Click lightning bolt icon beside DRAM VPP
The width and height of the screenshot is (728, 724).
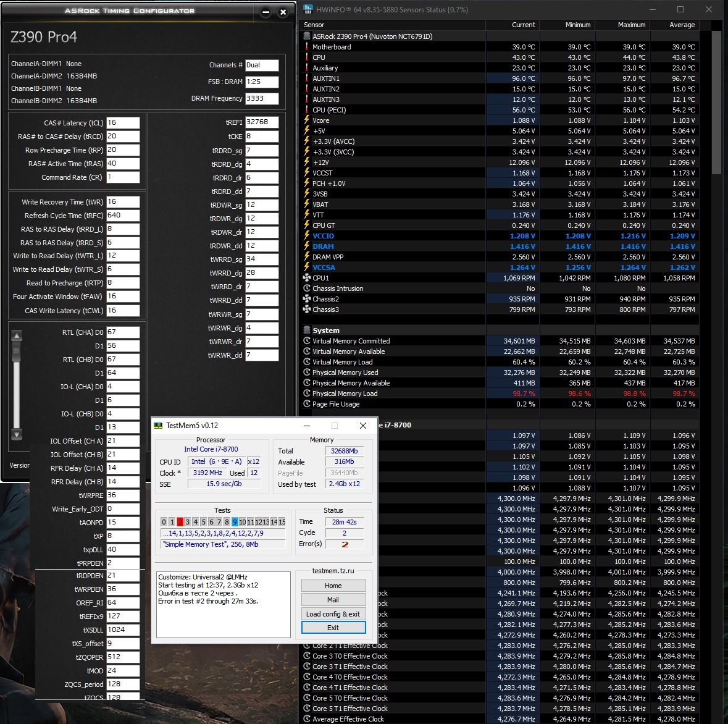306,257
